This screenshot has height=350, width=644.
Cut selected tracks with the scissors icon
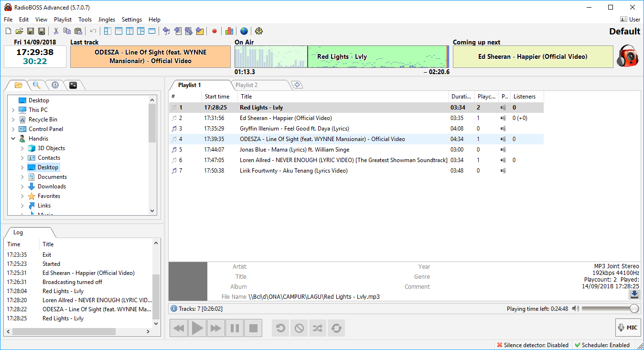pyautogui.click(x=55, y=31)
